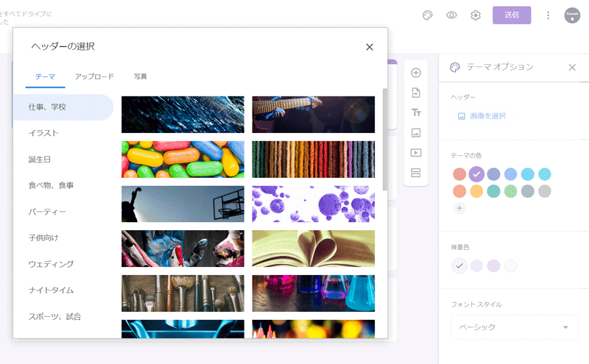The height and width of the screenshot is (364, 589).
Task: Open the three-dot more menu
Action: click(548, 15)
